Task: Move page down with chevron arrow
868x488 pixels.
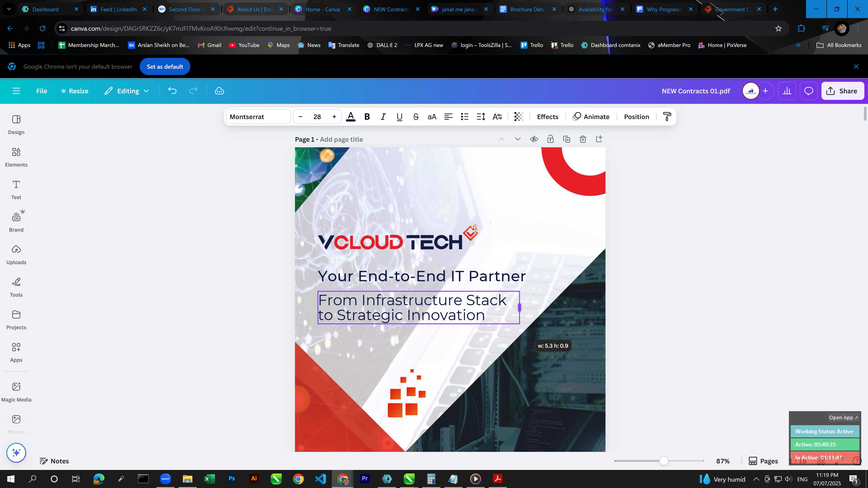Action: tap(518, 139)
